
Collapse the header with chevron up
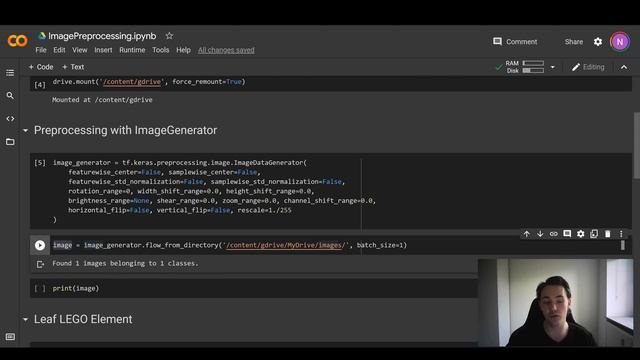(624, 67)
